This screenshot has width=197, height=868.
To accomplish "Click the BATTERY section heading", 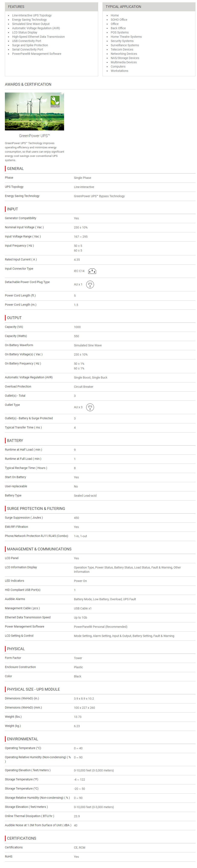I will tap(15, 441).
